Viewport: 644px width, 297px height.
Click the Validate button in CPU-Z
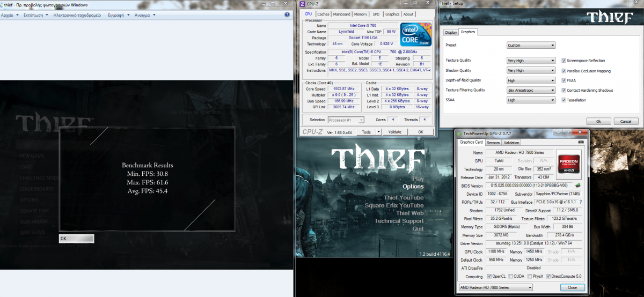click(x=394, y=131)
